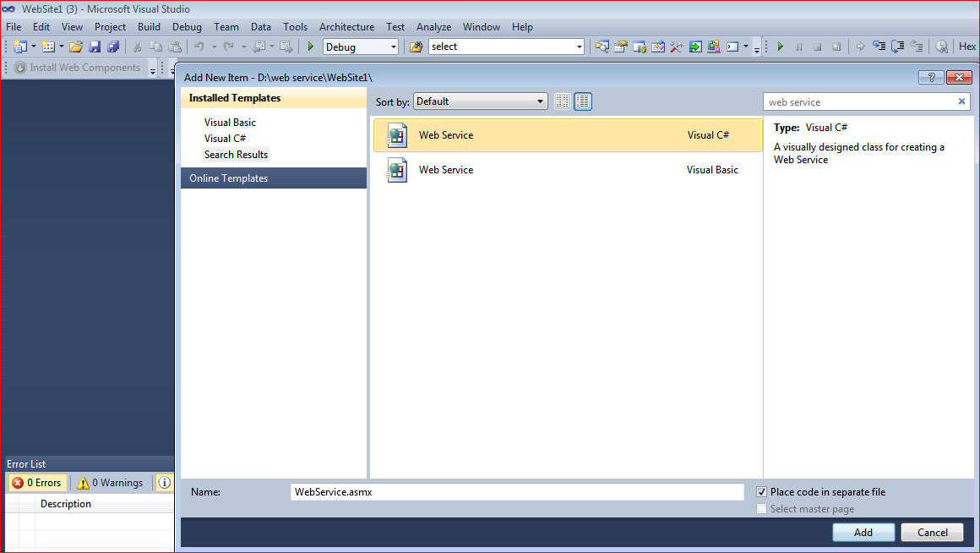
Task: Click the Cut scissors icon
Action: pyautogui.click(x=137, y=47)
